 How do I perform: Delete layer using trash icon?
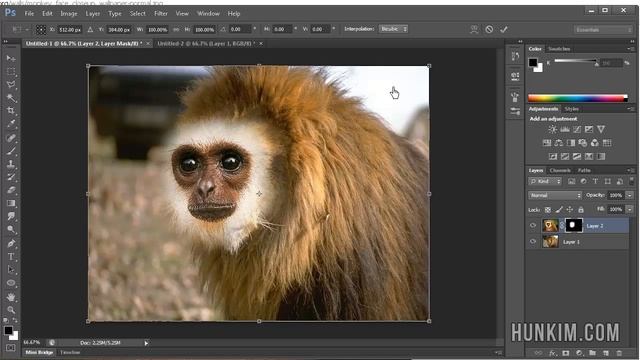(x=619, y=353)
